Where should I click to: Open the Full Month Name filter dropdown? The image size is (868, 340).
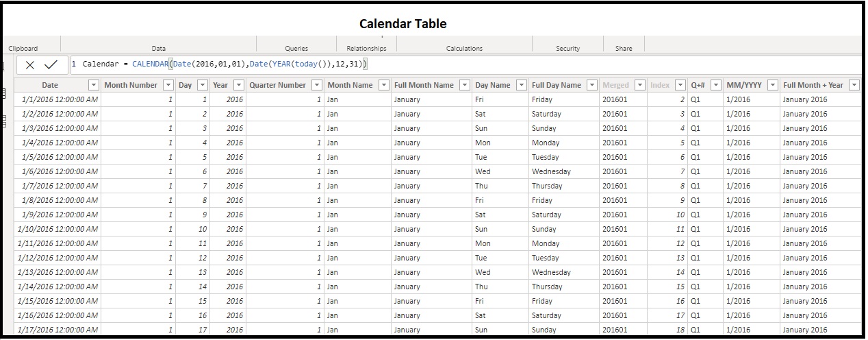click(465, 85)
